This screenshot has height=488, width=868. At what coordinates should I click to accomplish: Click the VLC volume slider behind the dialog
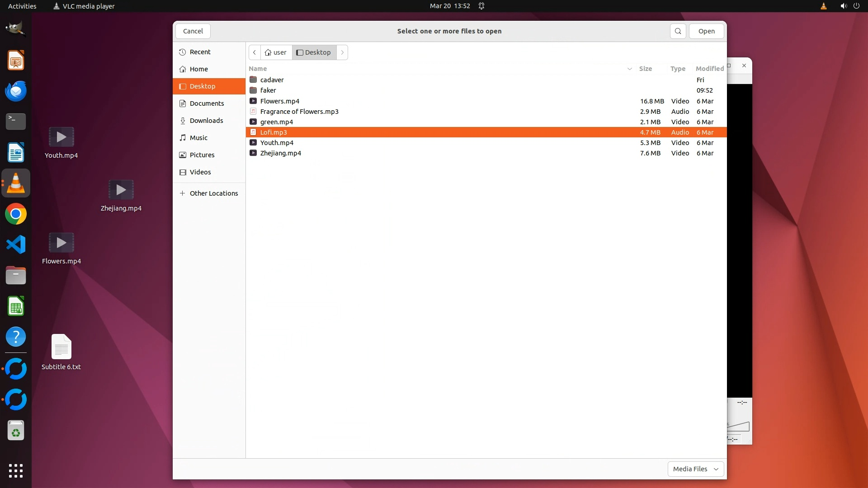point(739,427)
